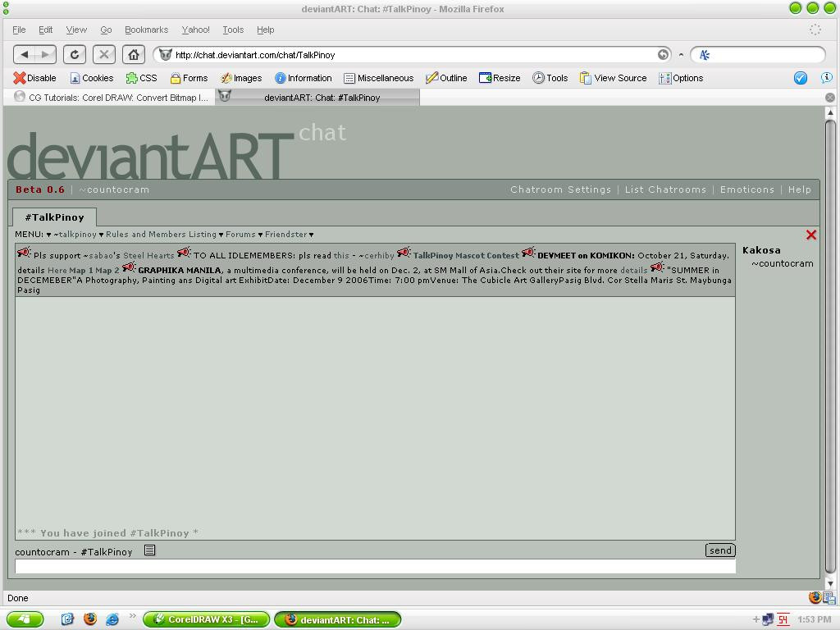Image resolution: width=840 pixels, height=630 pixels.
Task: Open the Go menu
Action: [106, 30]
